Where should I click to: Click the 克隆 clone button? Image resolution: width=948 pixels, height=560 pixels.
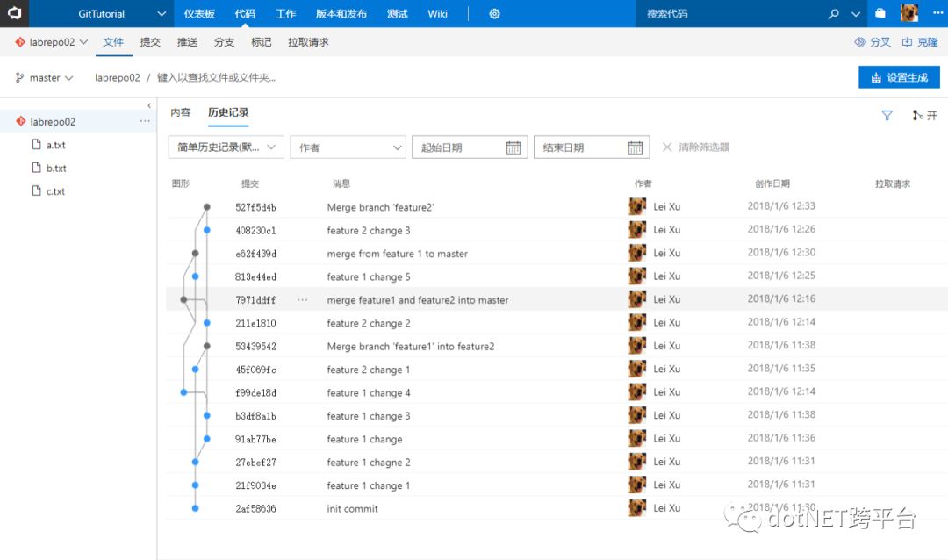point(920,42)
